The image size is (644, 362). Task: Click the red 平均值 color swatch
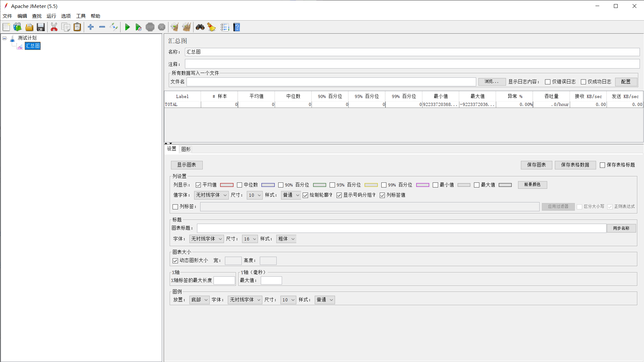[x=227, y=185]
